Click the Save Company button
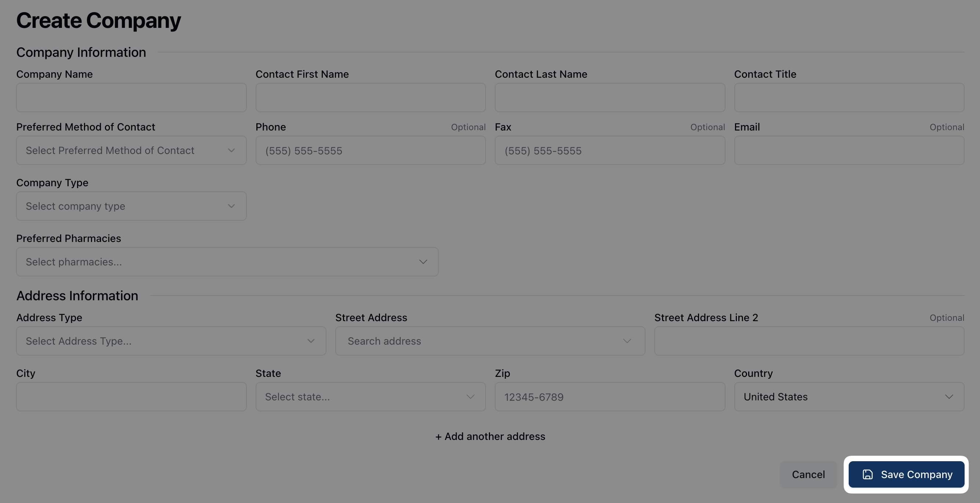This screenshot has height=503, width=980. coord(906,474)
